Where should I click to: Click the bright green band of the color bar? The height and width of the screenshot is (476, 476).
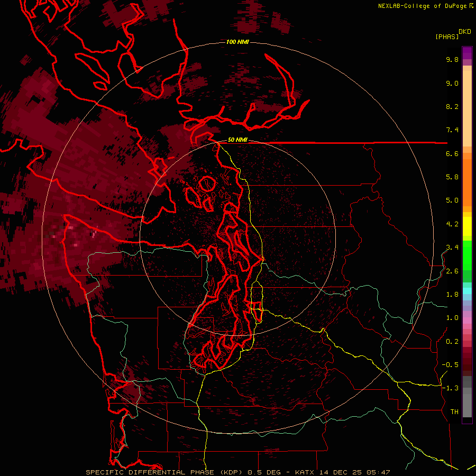[467, 255]
